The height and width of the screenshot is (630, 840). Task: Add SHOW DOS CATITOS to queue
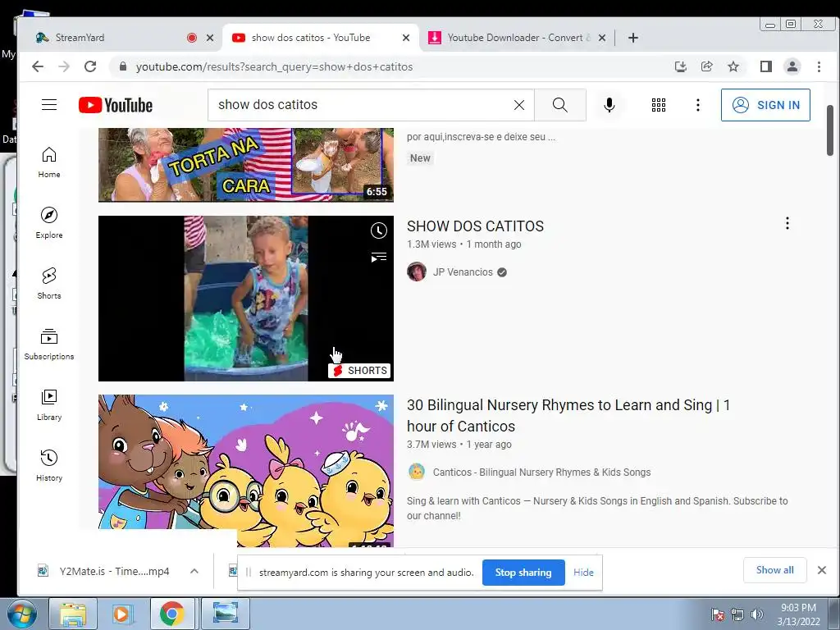tap(379, 258)
